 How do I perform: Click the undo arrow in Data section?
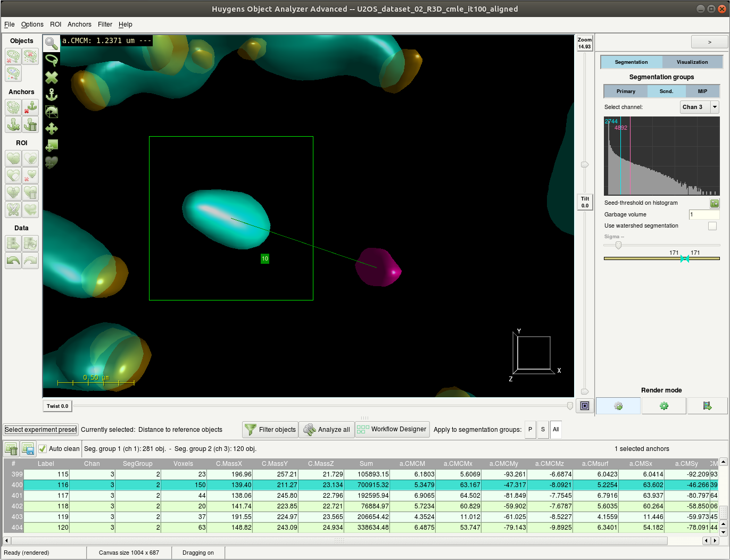[13, 261]
